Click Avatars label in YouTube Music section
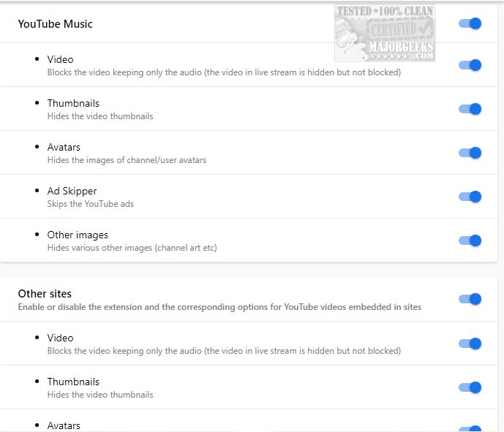The width and height of the screenshot is (504, 432). tap(64, 147)
